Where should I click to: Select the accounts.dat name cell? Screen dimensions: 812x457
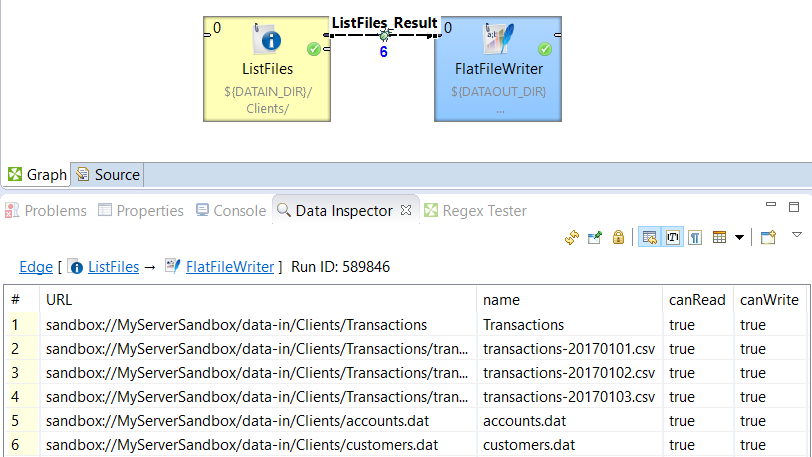point(524,421)
